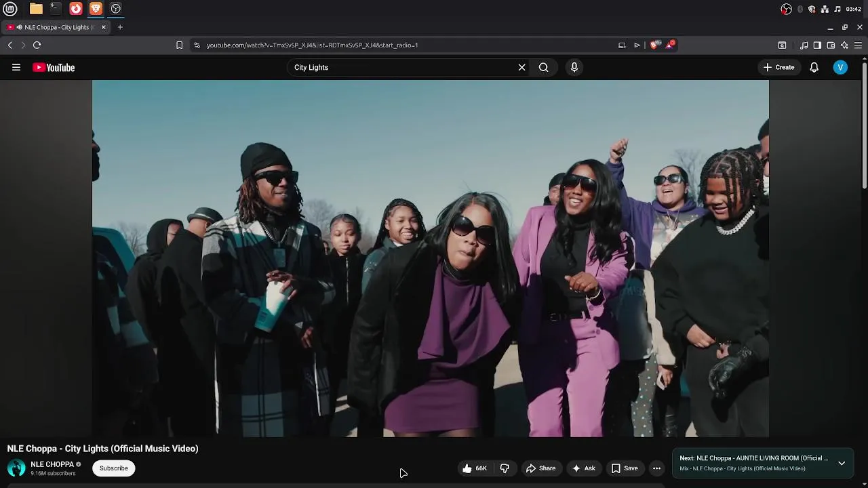868x488 pixels.
Task: Click the Create button
Action: point(778,67)
